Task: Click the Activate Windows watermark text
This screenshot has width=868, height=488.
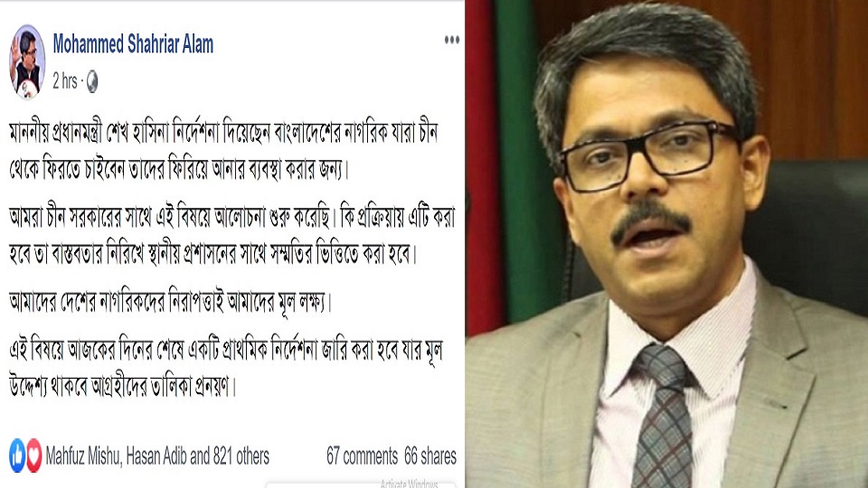Action: [409, 483]
